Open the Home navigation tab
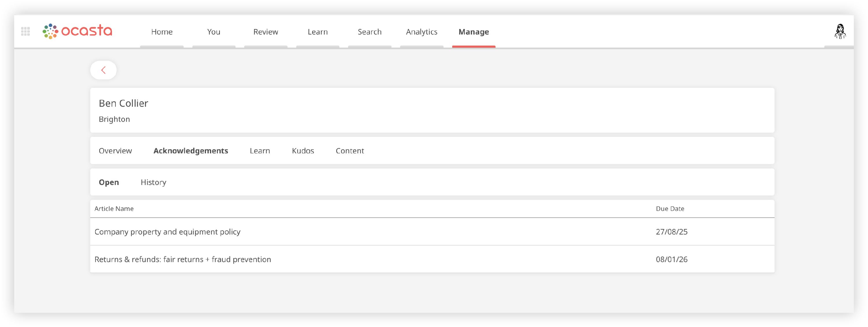The width and height of the screenshot is (868, 327). click(162, 32)
